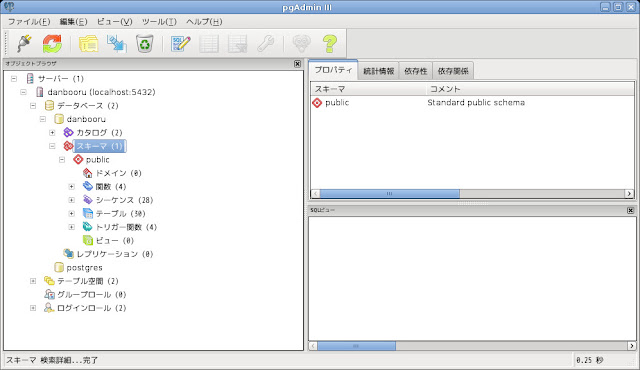Screen dimensions: 640x370
Task: Select the プロパティ tab
Action: tap(333, 70)
